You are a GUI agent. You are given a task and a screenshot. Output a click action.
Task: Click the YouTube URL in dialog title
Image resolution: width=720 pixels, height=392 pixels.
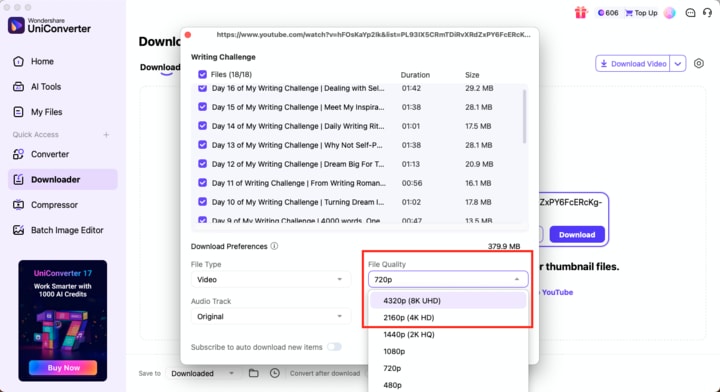point(373,34)
